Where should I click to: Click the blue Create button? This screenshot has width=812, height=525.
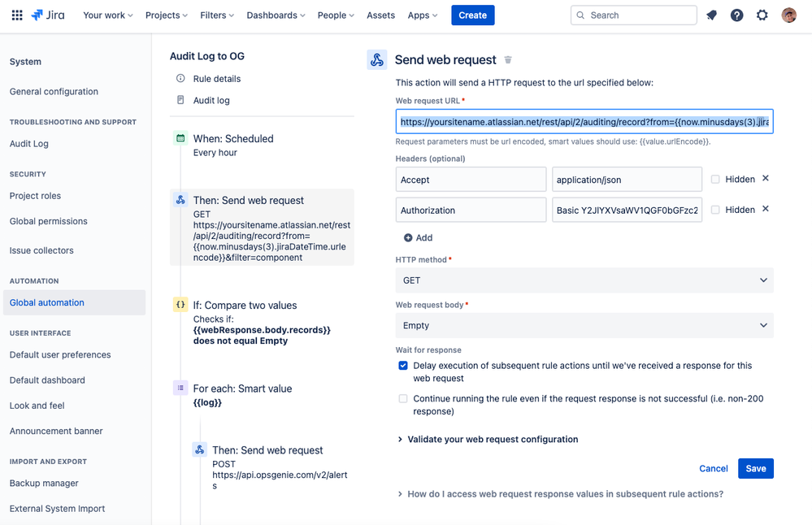(473, 15)
